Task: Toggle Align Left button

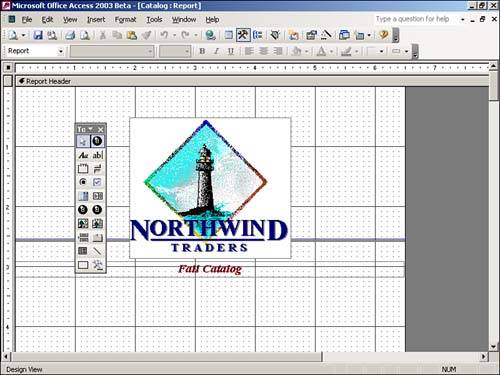Action: point(249,51)
